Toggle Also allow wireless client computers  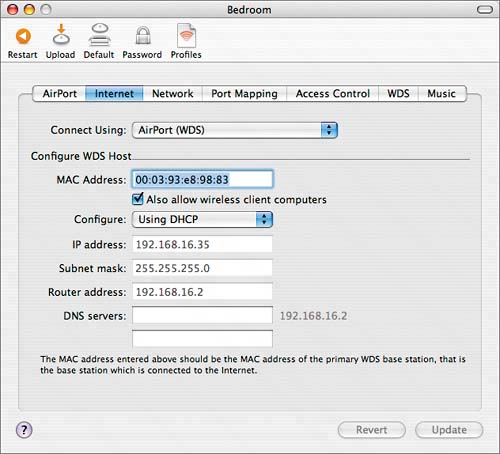pyautogui.click(x=138, y=199)
